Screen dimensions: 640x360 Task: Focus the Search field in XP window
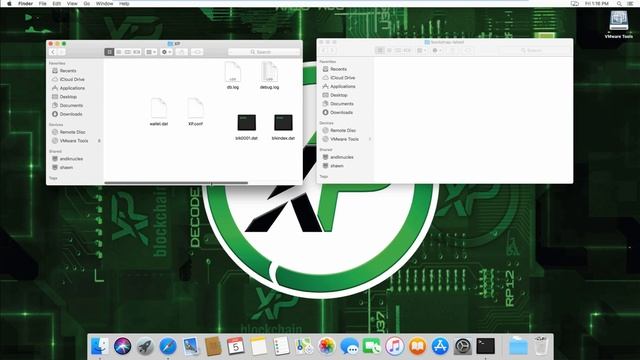tap(264, 52)
